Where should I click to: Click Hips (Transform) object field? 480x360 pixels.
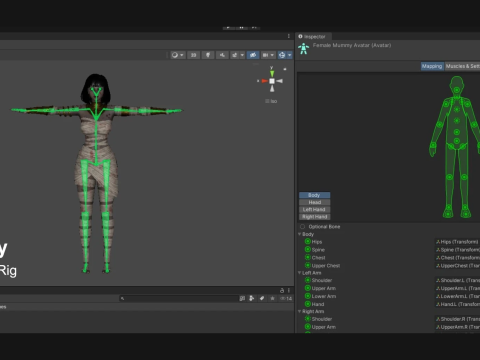(x=457, y=242)
